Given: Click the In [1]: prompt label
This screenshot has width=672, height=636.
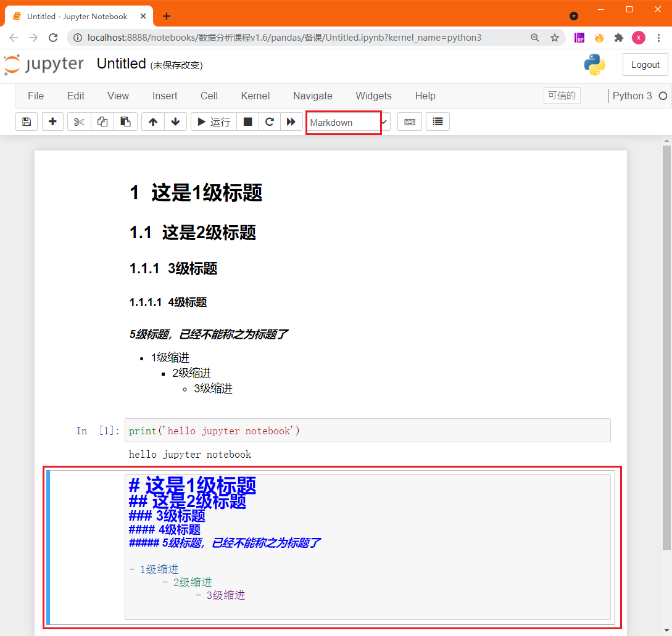Looking at the screenshot, I should [97, 431].
